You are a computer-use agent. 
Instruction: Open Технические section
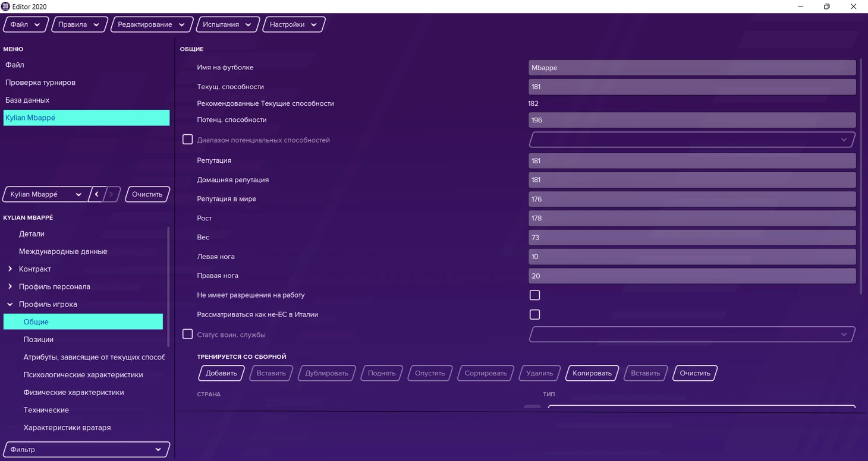click(x=46, y=410)
